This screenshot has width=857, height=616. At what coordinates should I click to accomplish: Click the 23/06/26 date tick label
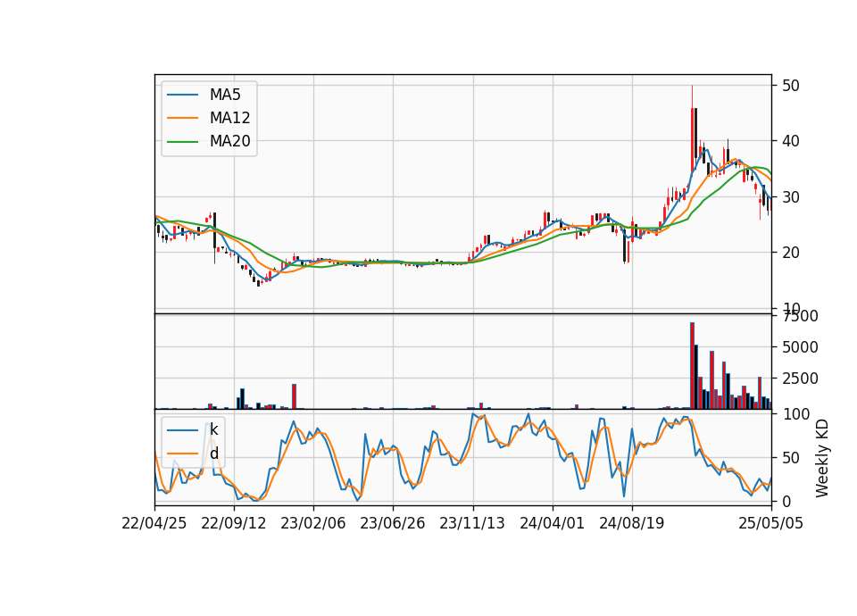click(393, 523)
